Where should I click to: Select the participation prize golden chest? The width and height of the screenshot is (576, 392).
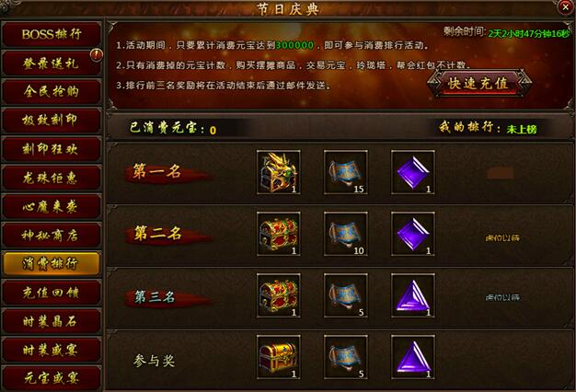(279, 357)
